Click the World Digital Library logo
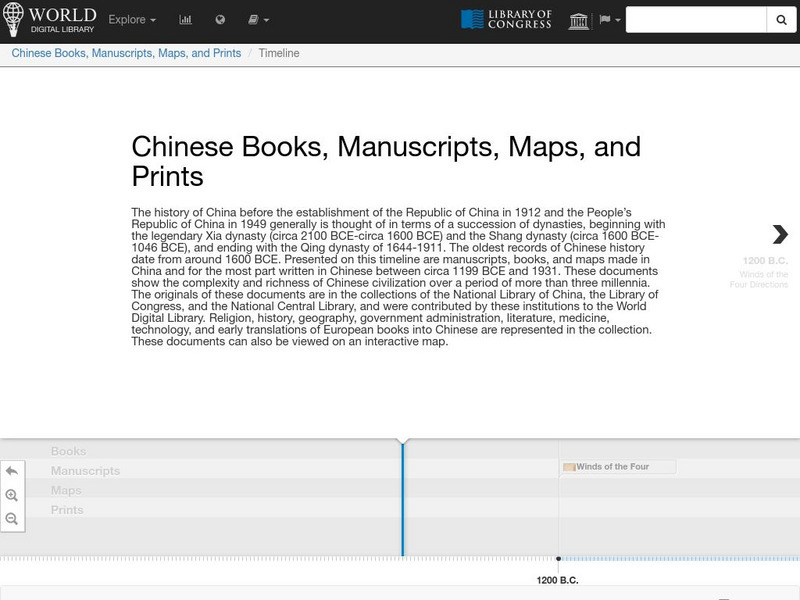The width and height of the screenshot is (800, 600). (x=50, y=19)
